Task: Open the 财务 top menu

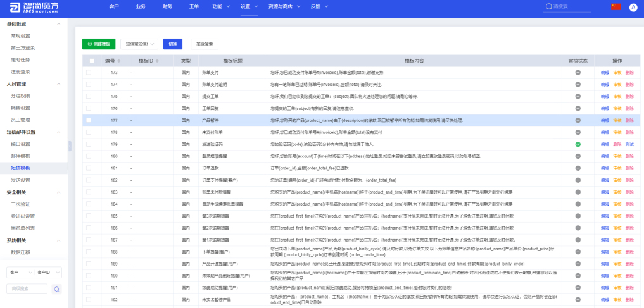Action: [x=167, y=6]
